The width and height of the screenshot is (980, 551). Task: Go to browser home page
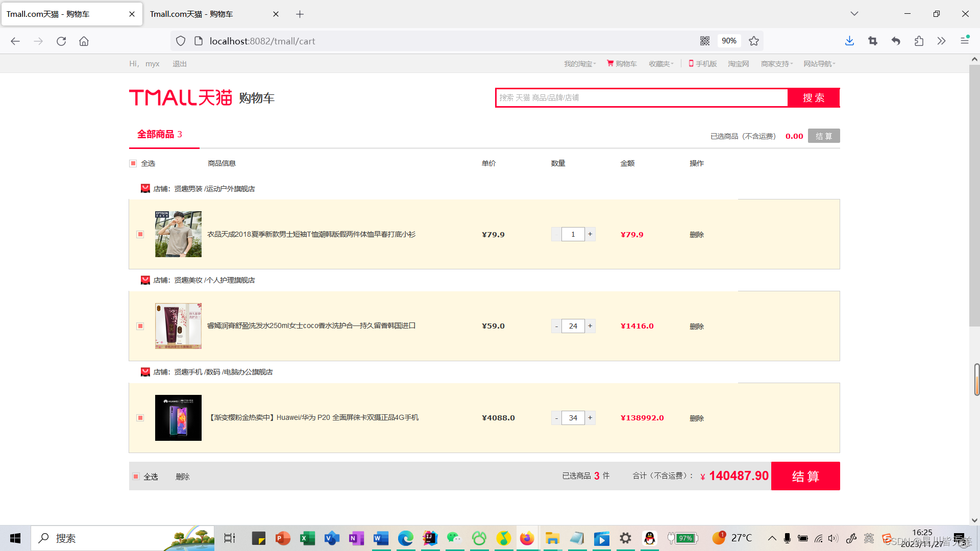click(x=84, y=41)
